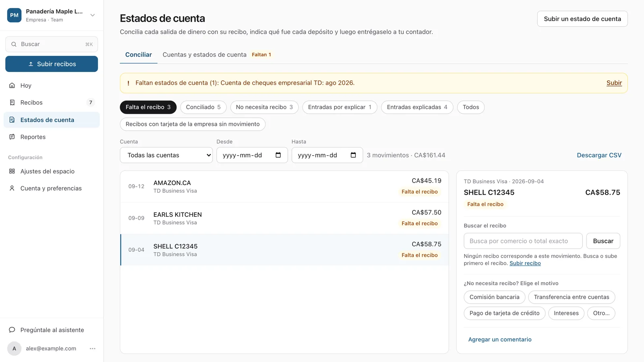This screenshot has height=362, width=644.
Task: Choose Pago de tarjeta de crédito reason
Action: tap(504, 313)
